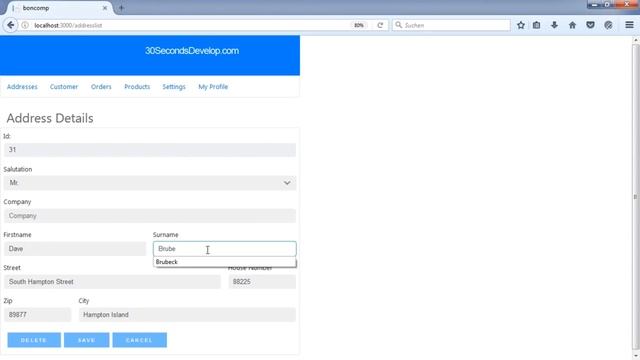The height and width of the screenshot is (360, 640).
Task: Open the Products menu item
Action: tap(137, 87)
